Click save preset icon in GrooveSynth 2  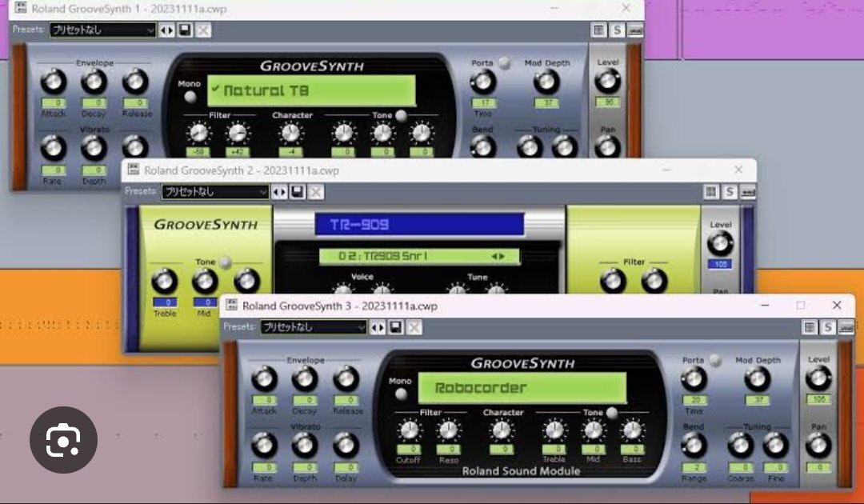pyautogui.click(x=298, y=192)
